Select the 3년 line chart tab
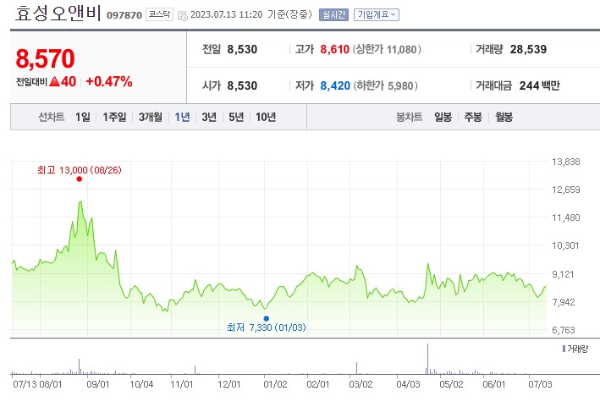600x402 pixels. click(x=209, y=117)
